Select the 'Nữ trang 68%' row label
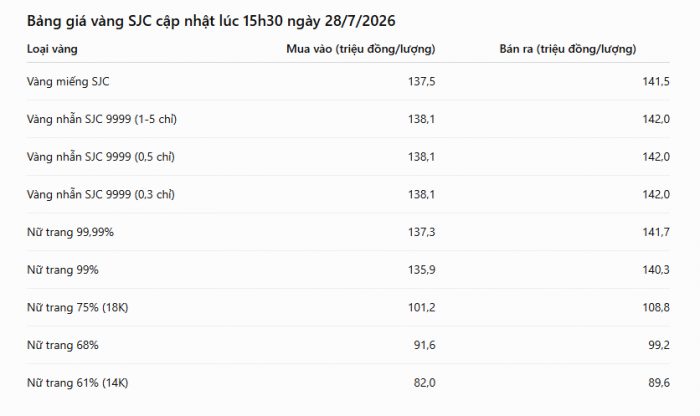This screenshot has width=700, height=416. click(x=63, y=345)
